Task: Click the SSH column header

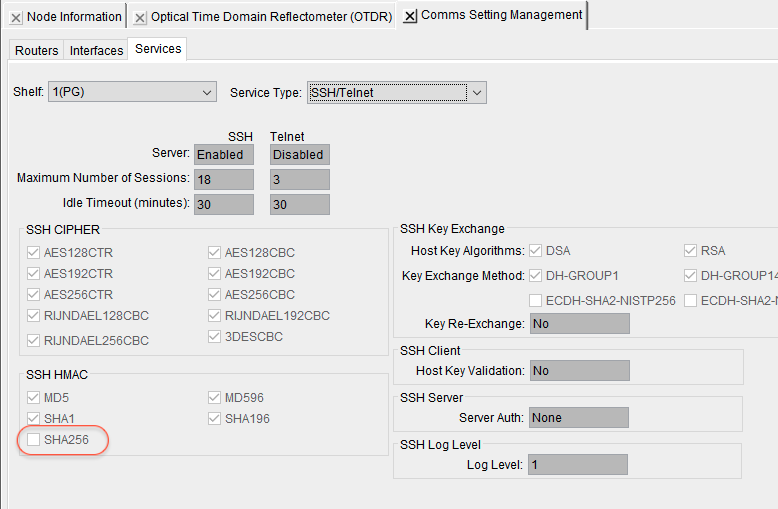Action: pos(240,136)
